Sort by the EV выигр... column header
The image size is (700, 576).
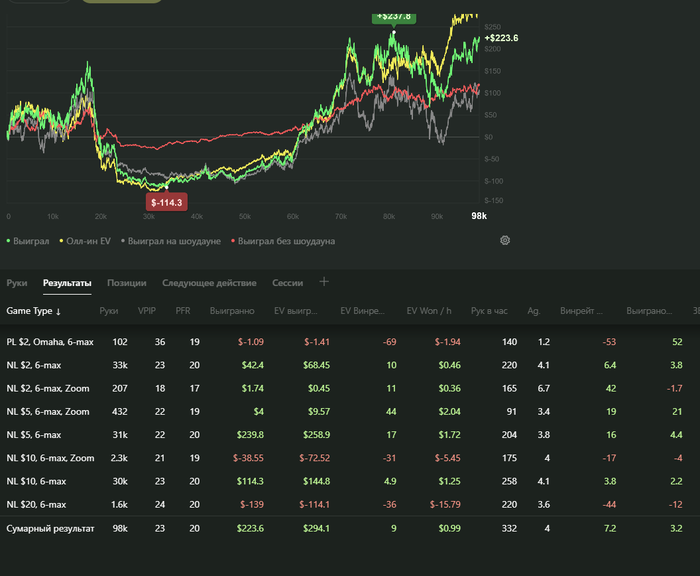coord(296,311)
